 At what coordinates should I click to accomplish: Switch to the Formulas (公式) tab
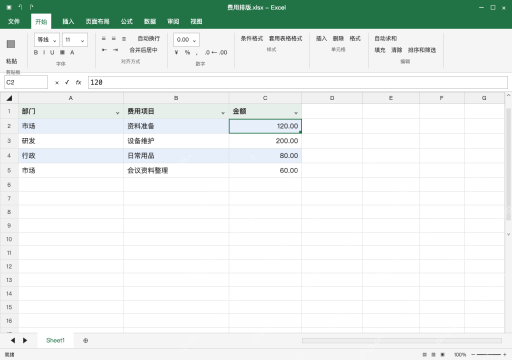point(127,22)
